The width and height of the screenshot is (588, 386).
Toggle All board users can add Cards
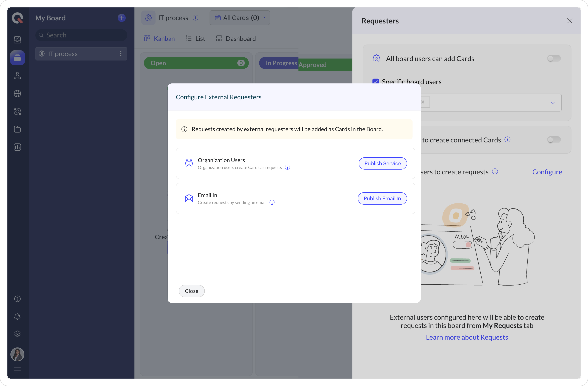554,58
